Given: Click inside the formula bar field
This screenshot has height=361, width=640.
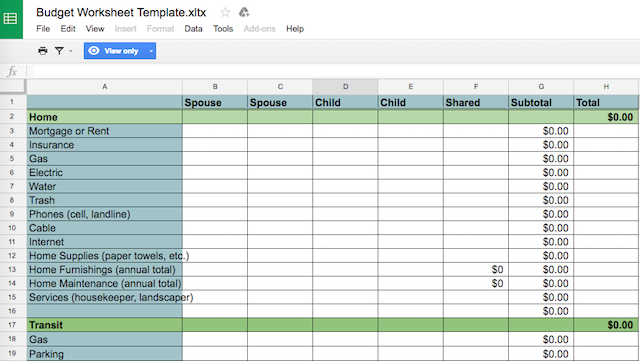Looking at the screenshot, I should [x=335, y=71].
